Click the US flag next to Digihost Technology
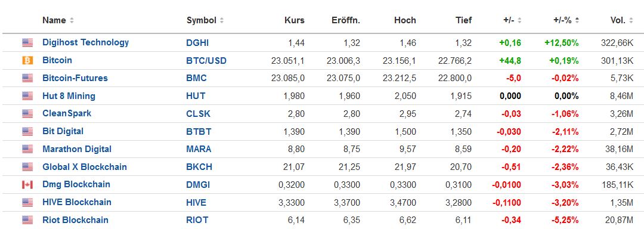The width and height of the screenshot is (644, 229). click(x=27, y=43)
